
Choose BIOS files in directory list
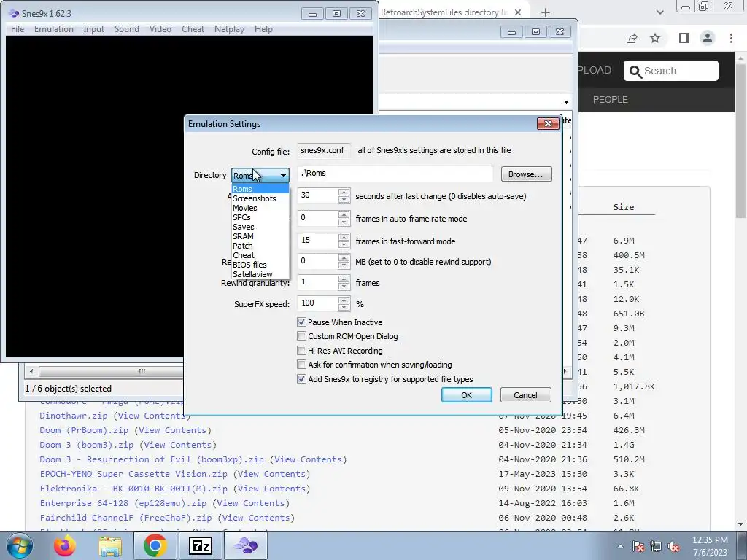click(260, 265)
